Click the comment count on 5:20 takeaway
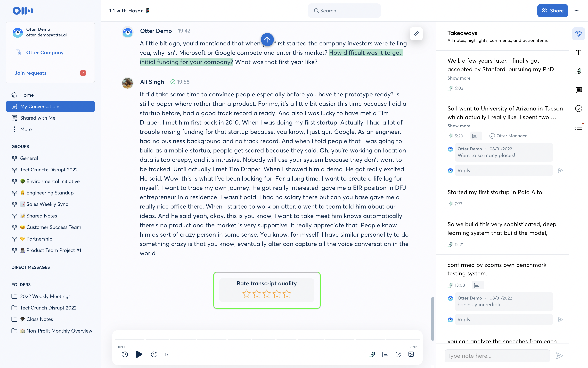The image size is (588, 368). (476, 136)
